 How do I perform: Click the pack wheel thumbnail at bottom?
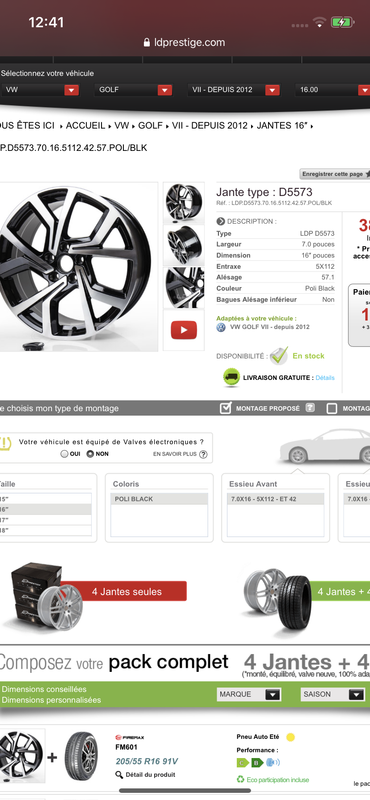point(22,756)
